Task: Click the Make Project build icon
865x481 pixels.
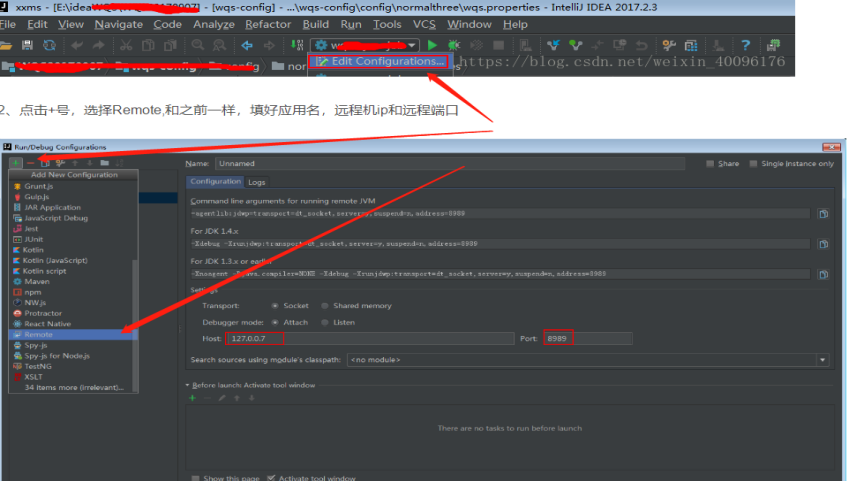Action: (297, 45)
